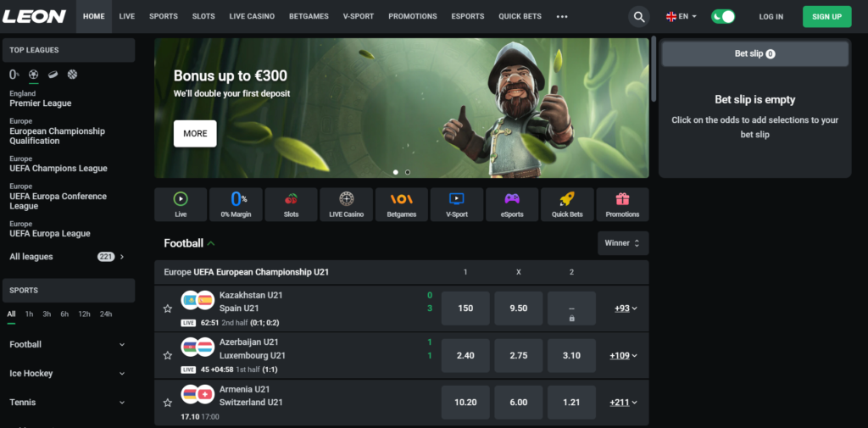868x428 pixels.
Task: Open the Quick Bets rocket tile
Action: (x=567, y=204)
